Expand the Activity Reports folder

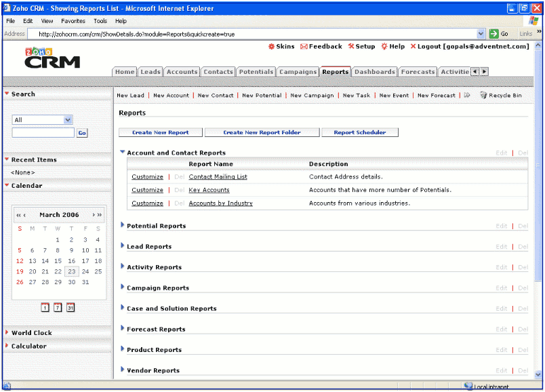pos(122,267)
